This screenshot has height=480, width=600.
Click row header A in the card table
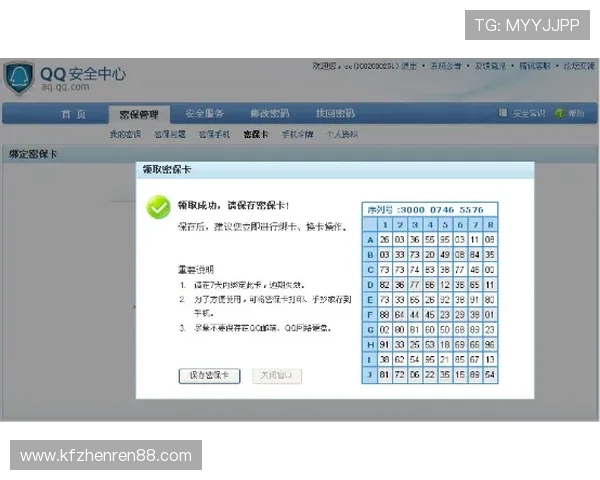tap(370, 240)
